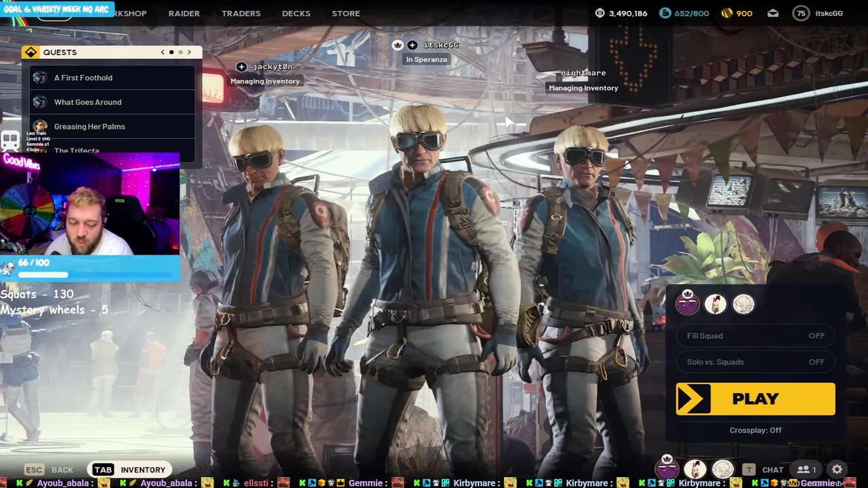Toggle the Solo vs. Squads option

755,362
